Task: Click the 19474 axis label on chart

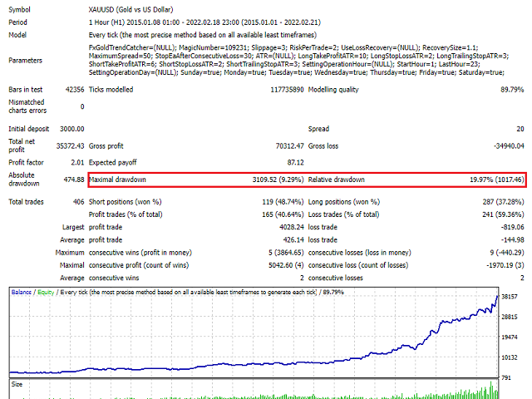Action: click(x=510, y=337)
